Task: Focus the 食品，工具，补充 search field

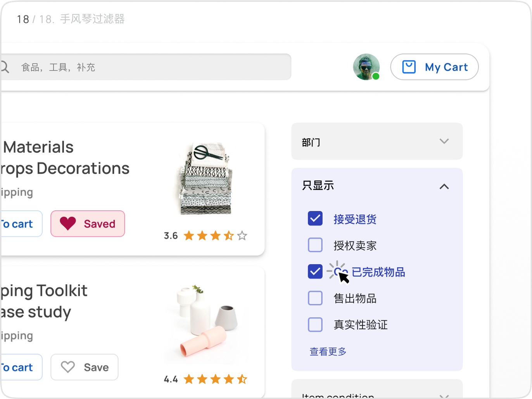Action: (x=151, y=67)
